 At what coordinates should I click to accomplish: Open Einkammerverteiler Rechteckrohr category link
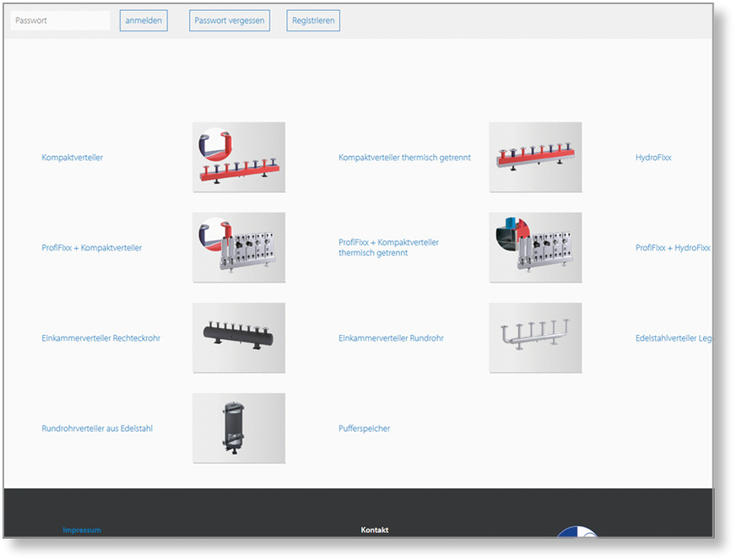click(x=100, y=338)
